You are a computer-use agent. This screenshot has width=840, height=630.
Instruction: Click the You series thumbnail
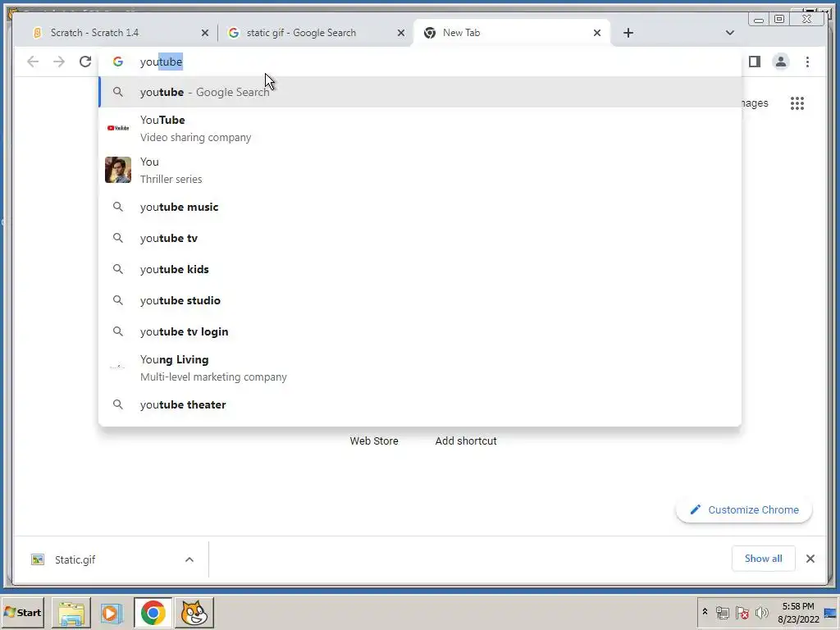[x=118, y=170]
